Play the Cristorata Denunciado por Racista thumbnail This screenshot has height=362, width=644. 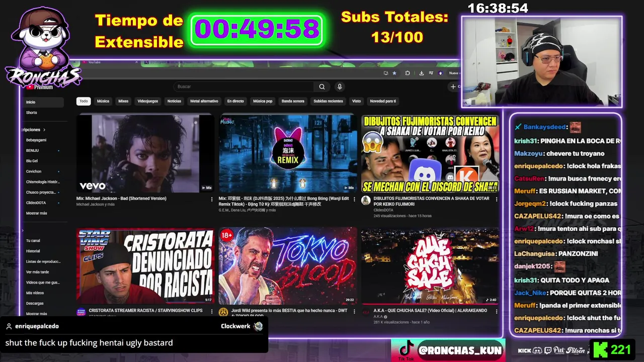click(145, 265)
